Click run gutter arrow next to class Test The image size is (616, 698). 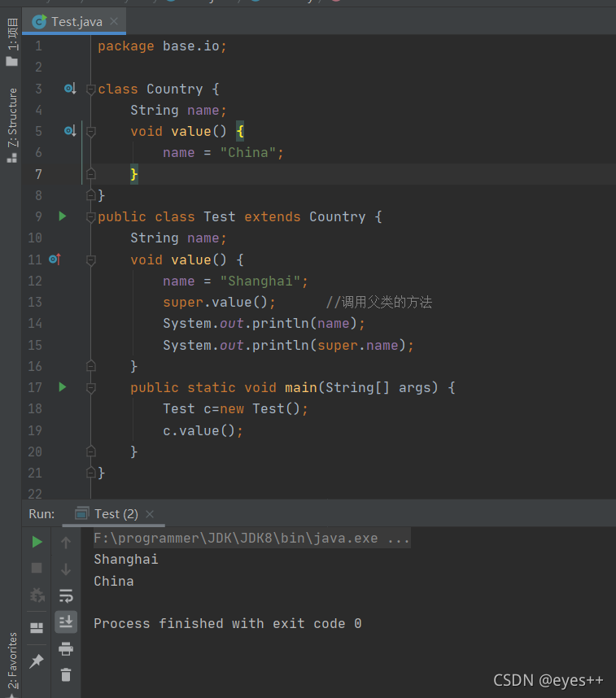63,216
